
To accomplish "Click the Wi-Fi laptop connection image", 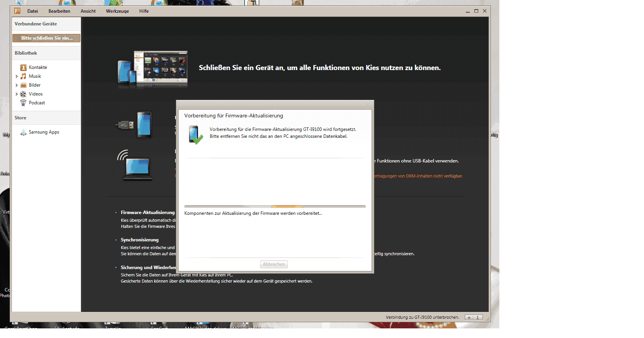I will click(135, 165).
